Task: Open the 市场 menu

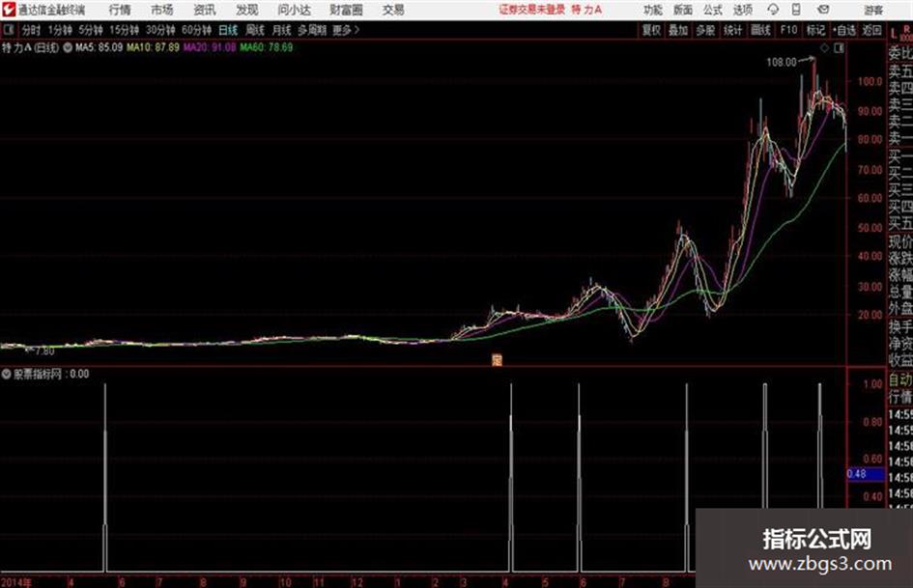Action: pos(162,10)
